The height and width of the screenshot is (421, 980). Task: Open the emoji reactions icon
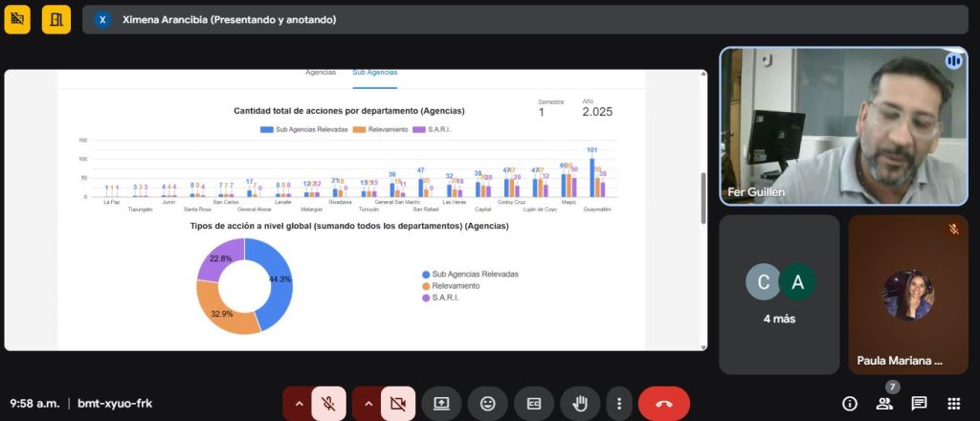[488, 404]
